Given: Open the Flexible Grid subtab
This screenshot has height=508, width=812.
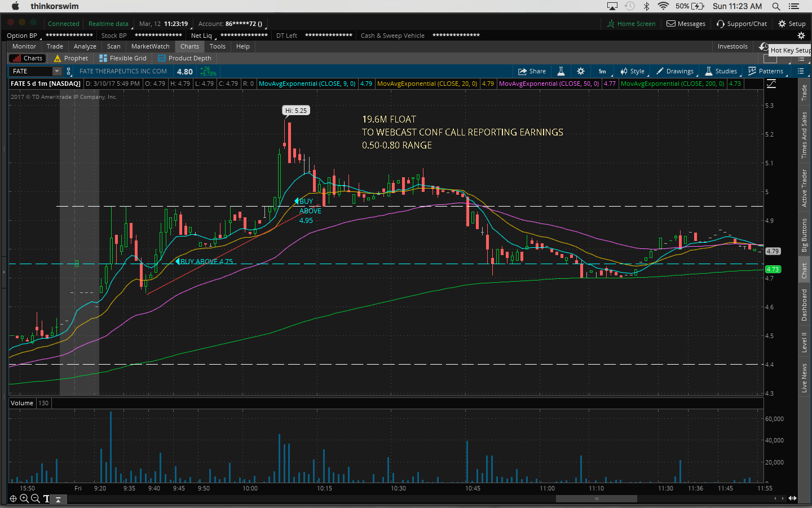Looking at the screenshot, I should 123,58.
